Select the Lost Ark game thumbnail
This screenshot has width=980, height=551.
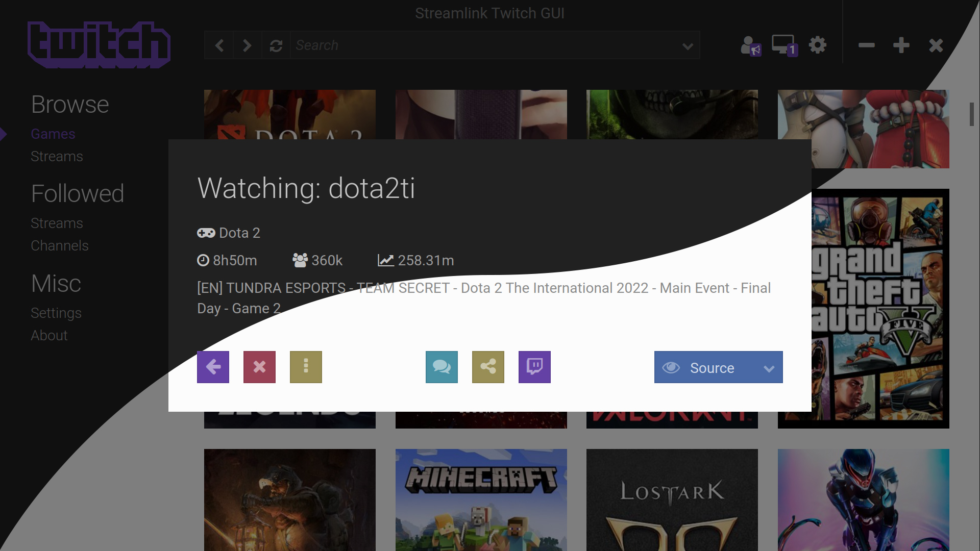tap(672, 500)
